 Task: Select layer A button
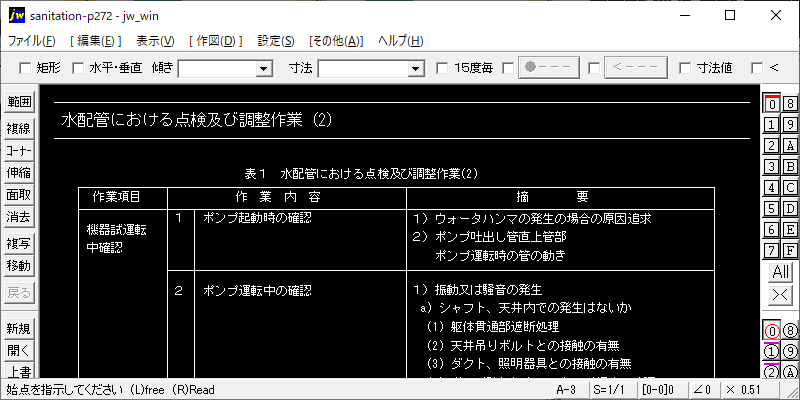[x=790, y=146]
